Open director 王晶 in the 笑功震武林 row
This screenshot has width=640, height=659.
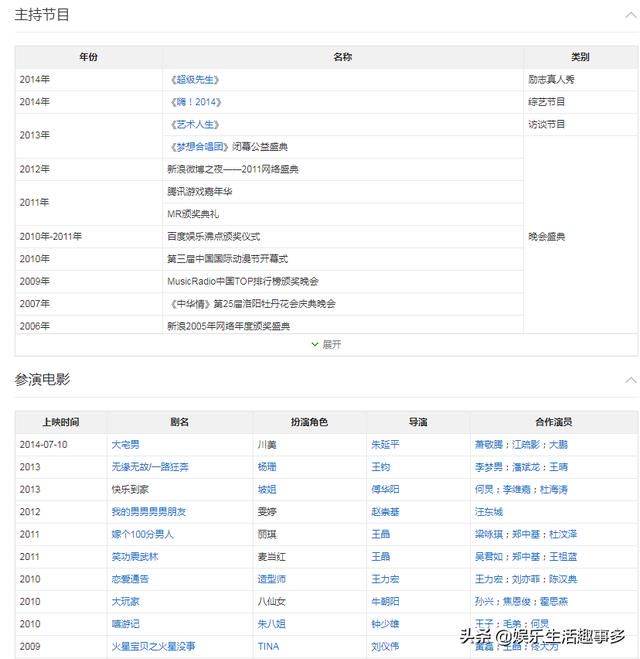tap(380, 557)
